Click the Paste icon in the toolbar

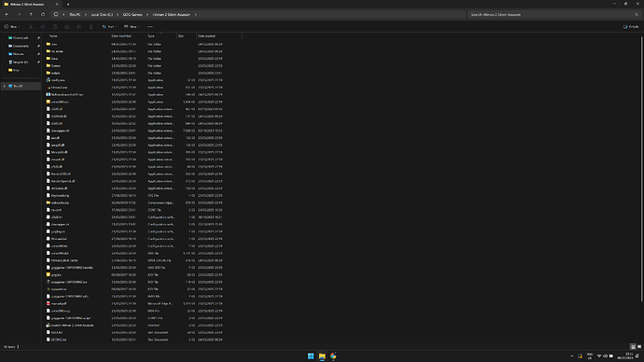point(55,27)
